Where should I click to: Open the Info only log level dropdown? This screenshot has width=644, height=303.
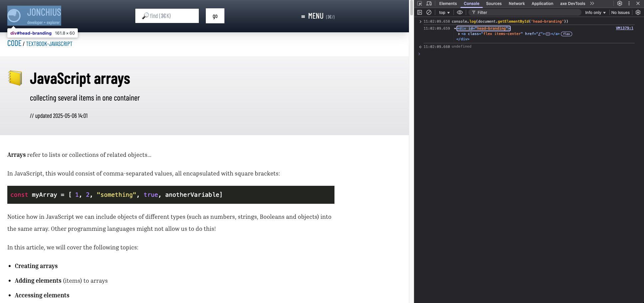coord(595,13)
